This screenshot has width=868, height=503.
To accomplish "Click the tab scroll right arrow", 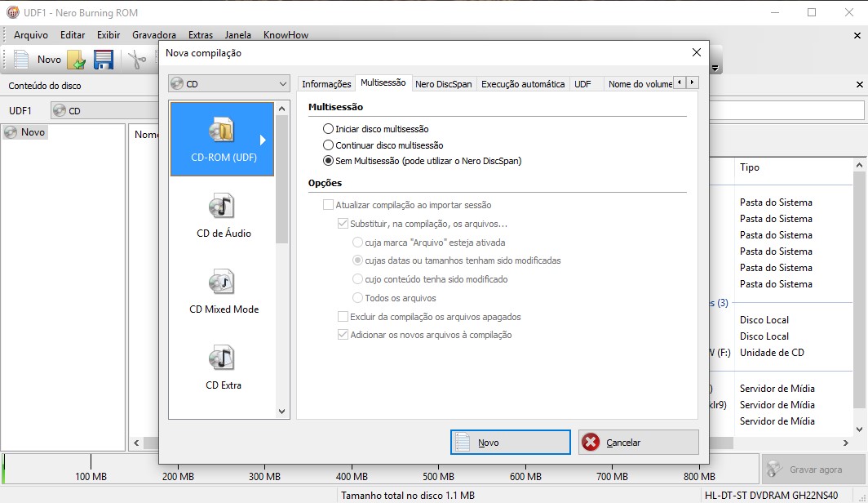I will [x=692, y=82].
